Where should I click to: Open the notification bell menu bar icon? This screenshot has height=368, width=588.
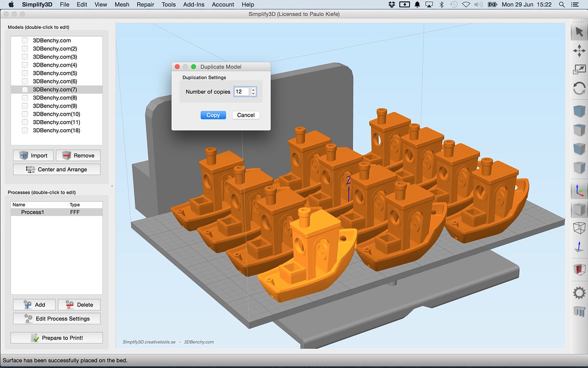click(417, 5)
